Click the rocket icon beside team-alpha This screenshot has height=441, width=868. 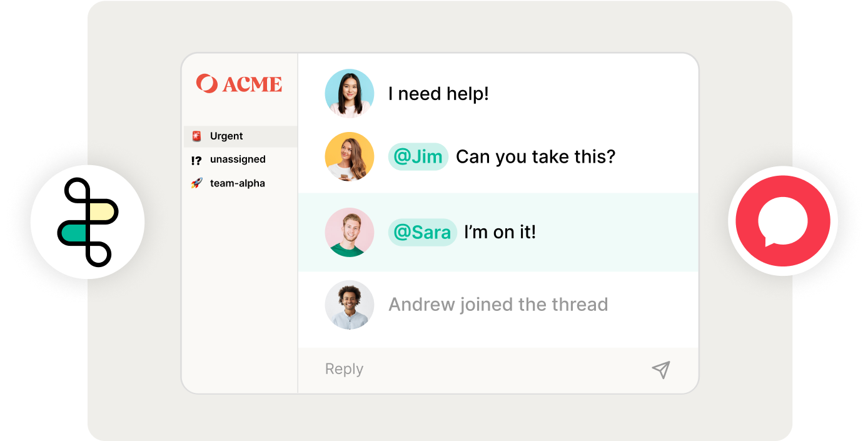pyautogui.click(x=197, y=183)
